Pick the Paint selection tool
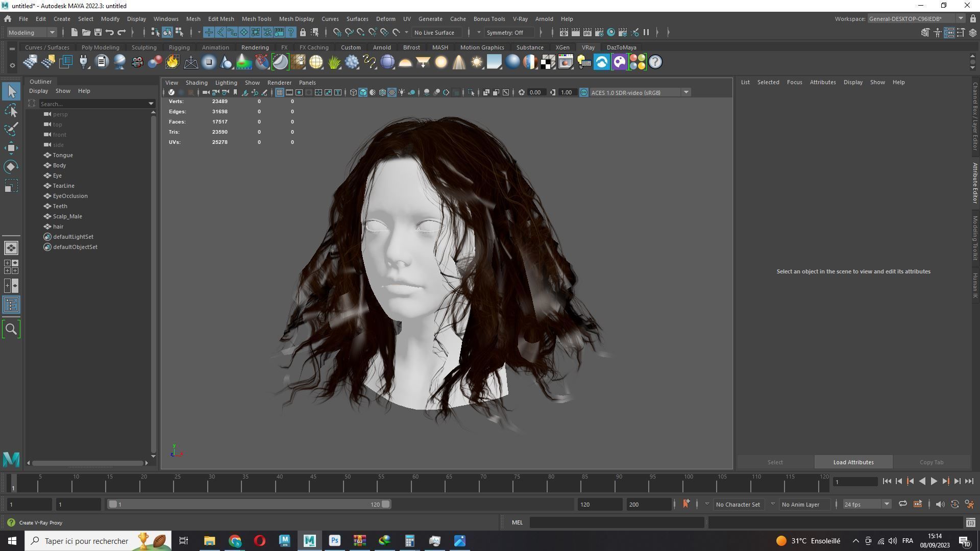The width and height of the screenshot is (980, 551). [x=11, y=129]
